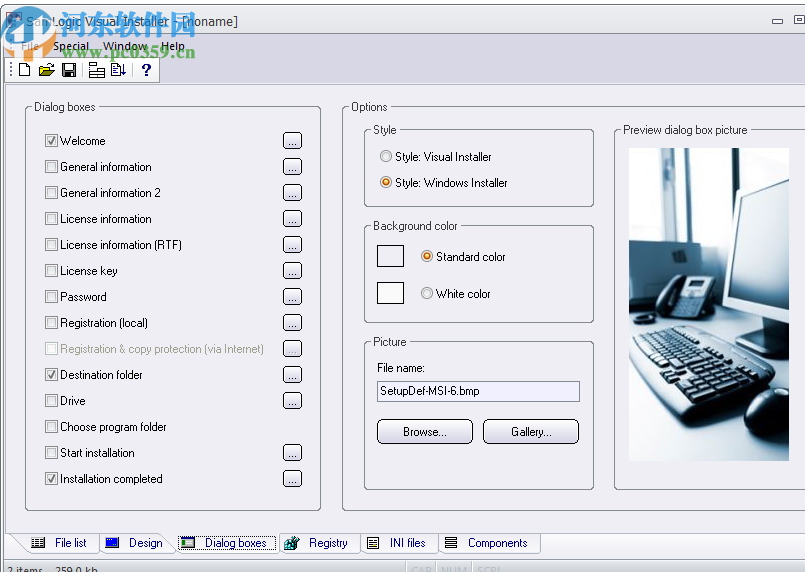Click the preview dialog box picture
Screen dimensions: 805x572
click(708, 304)
